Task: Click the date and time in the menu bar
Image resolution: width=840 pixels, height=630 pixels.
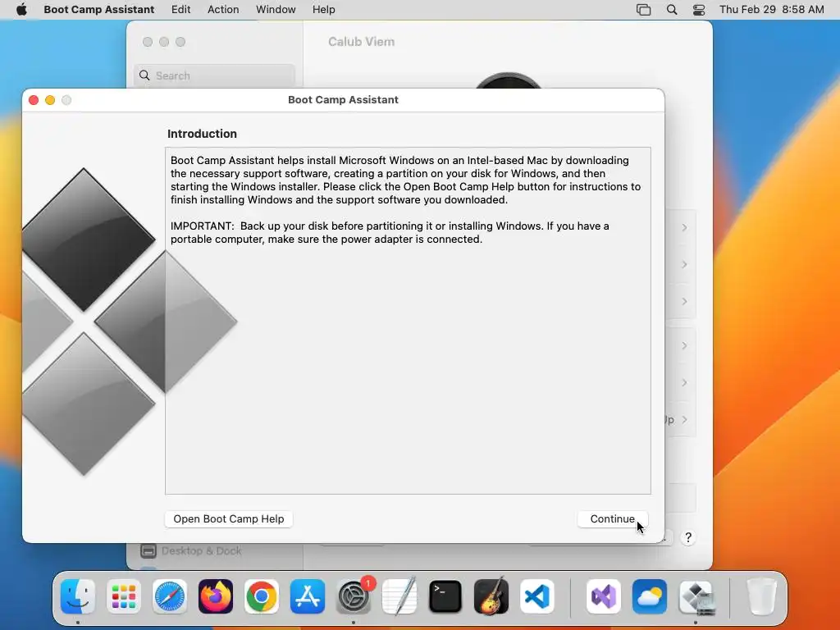Action: [x=771, y=10]
